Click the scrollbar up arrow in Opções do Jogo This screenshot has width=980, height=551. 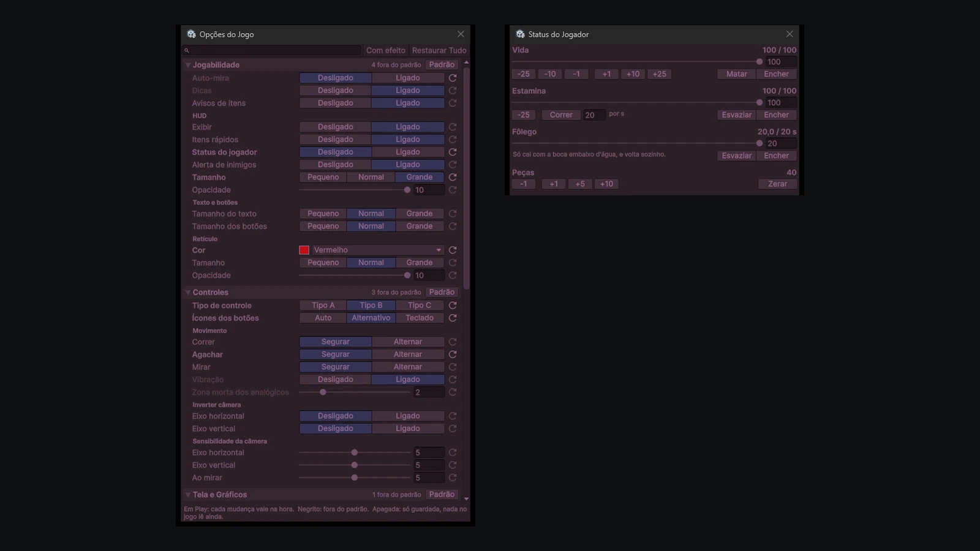(466, 62)
